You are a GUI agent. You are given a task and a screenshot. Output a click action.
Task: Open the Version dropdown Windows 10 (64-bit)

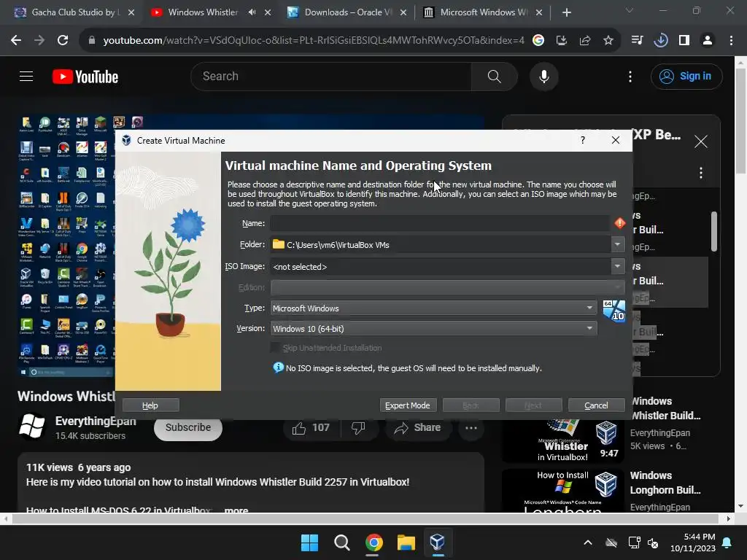(x=433, y=328)
